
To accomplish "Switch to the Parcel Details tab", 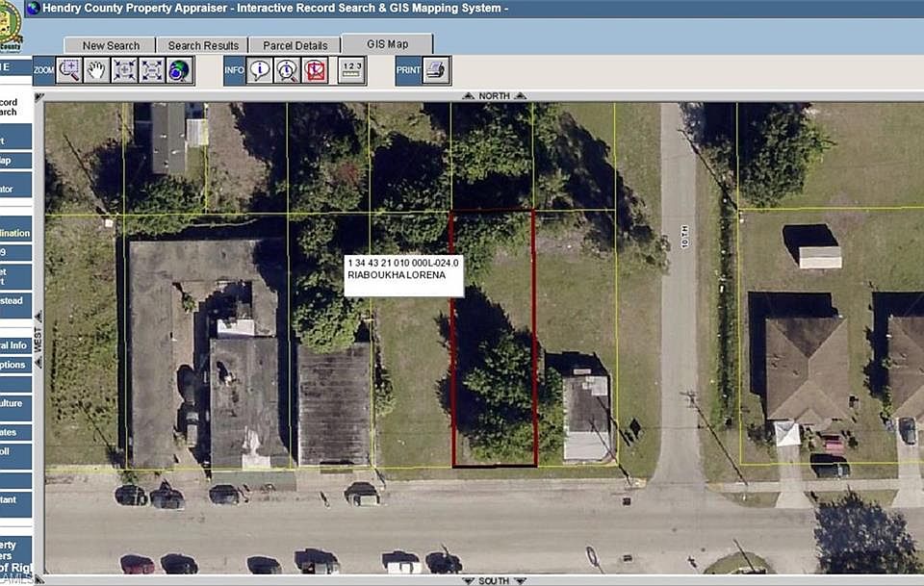I will (x=295, y=45).
